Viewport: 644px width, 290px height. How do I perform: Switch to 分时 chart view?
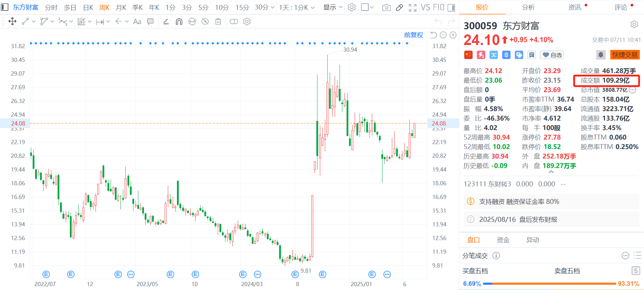click(51, 7)
